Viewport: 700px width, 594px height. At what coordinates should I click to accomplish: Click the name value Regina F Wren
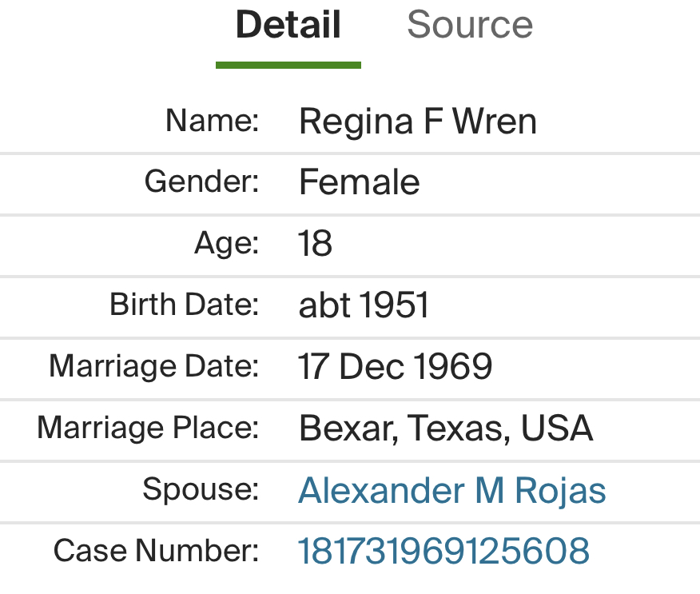pos(417,122)
